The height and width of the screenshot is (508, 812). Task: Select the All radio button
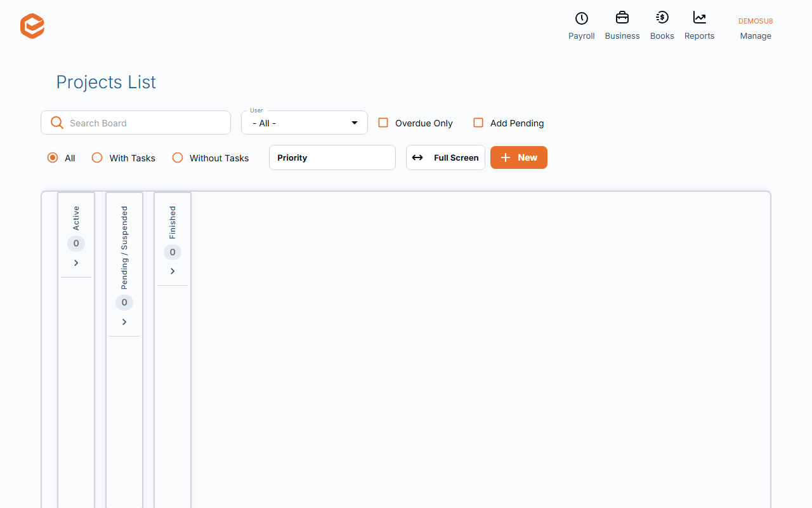(53, 157)
